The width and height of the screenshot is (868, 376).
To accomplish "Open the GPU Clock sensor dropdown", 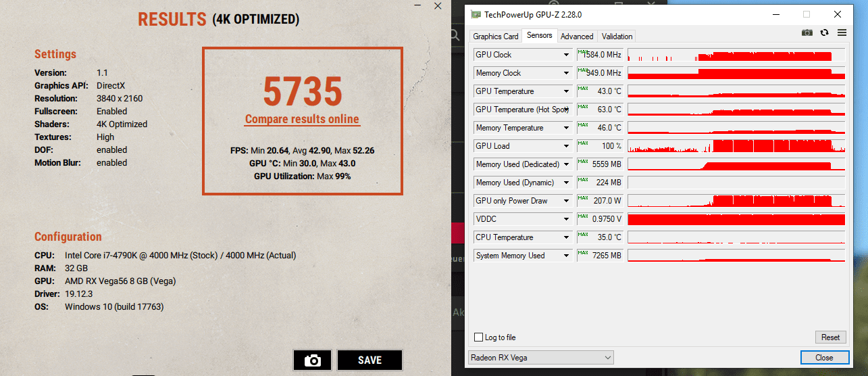I will click(567, 55).
